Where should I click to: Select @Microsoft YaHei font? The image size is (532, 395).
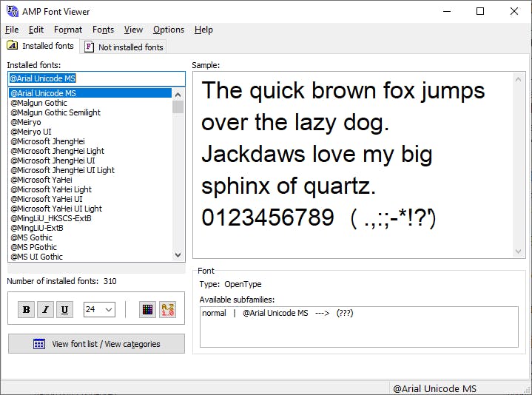90,180
